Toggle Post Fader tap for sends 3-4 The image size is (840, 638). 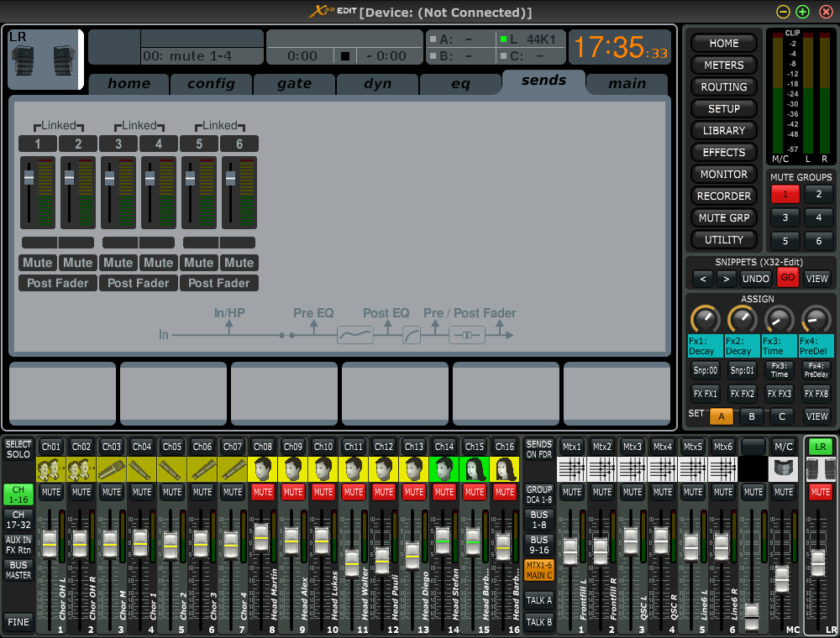139,283
